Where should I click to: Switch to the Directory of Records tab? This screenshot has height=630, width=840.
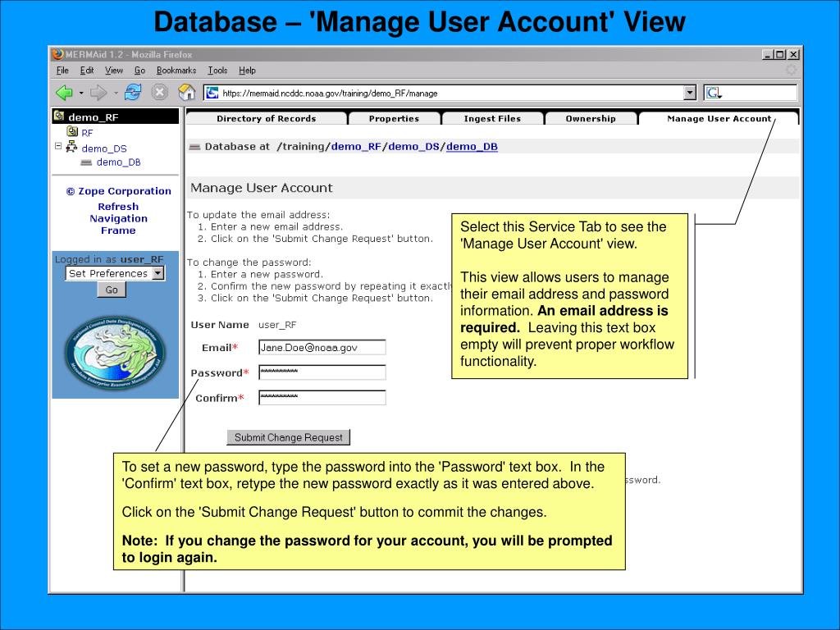(x=267, y=118)
